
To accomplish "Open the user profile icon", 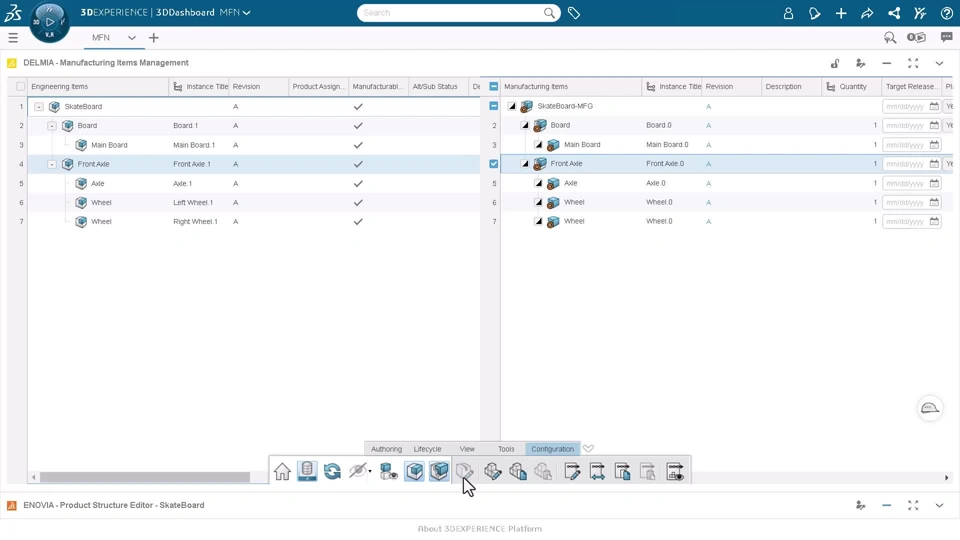I will [x=788, y=13].
